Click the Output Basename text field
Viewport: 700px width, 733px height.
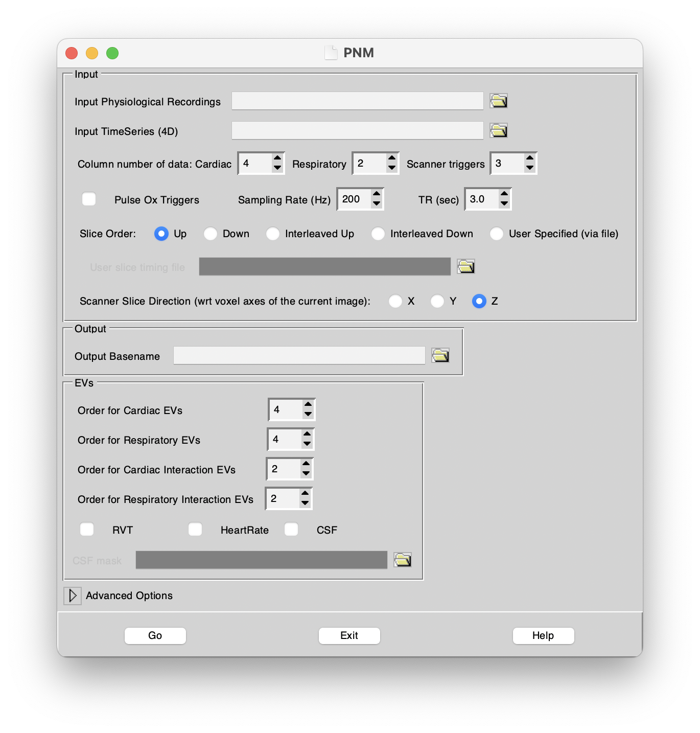click(299, 355)
